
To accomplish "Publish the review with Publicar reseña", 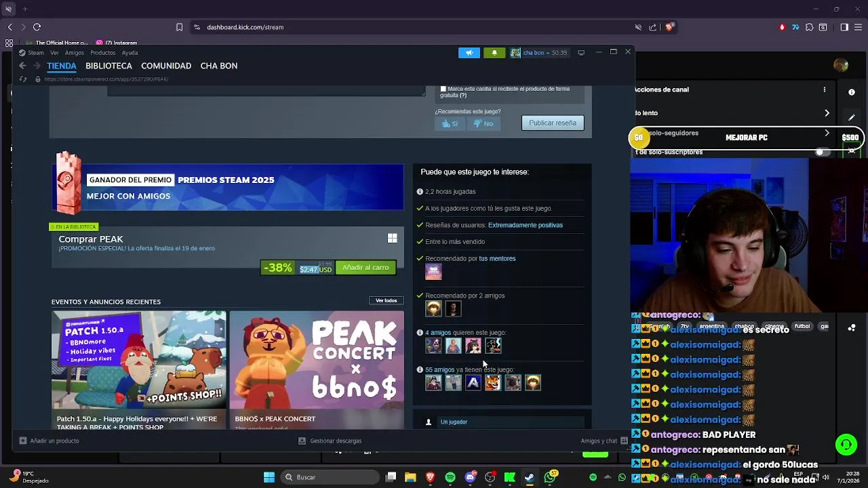I will (553, 123).
